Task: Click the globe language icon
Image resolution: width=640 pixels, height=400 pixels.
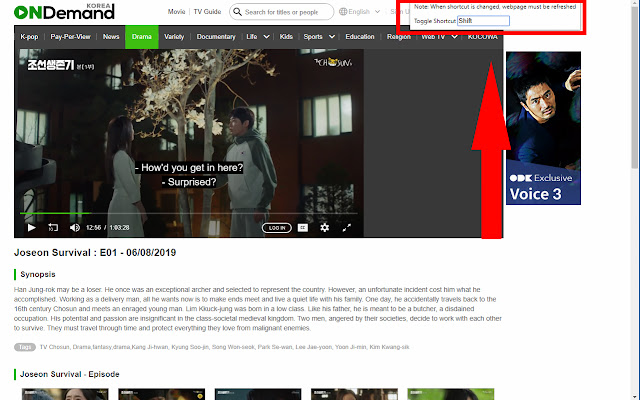Action: point(343,11)
